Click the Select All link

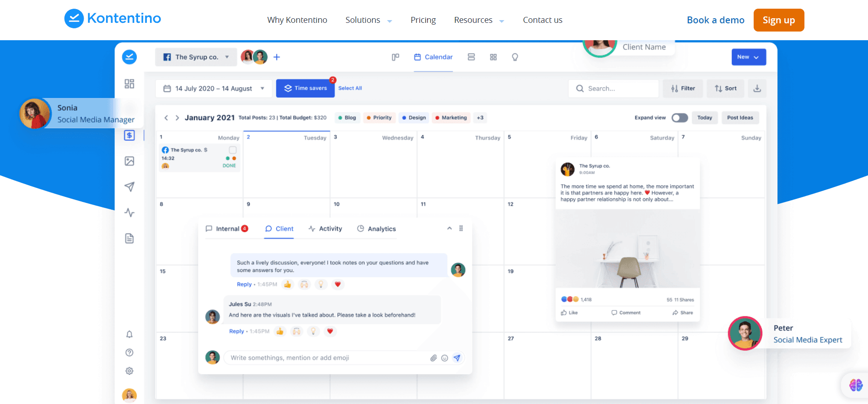(350, 88)
